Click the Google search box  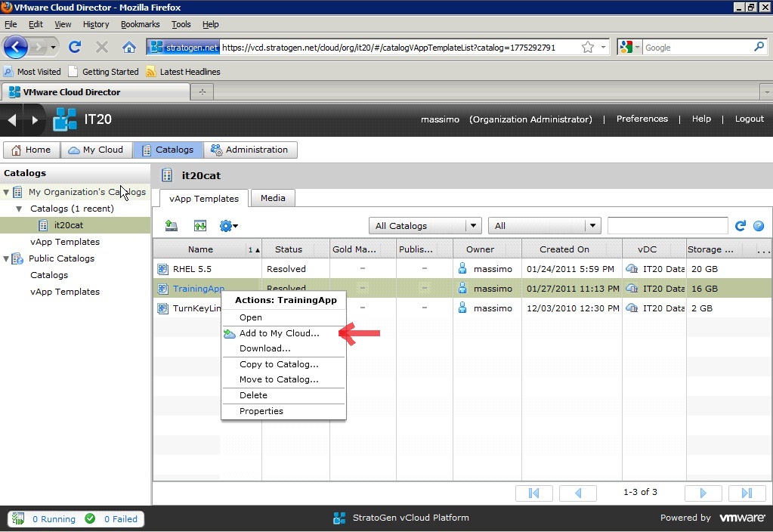coord(698,48)
